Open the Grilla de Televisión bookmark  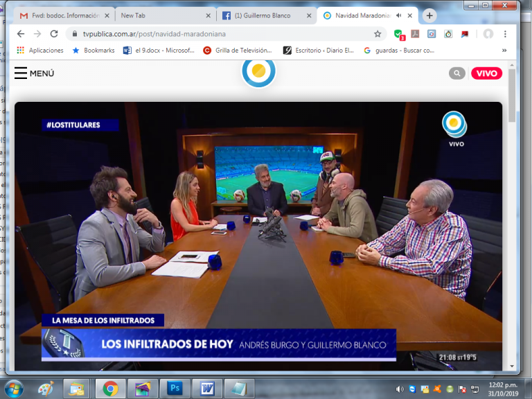pos(238,50)
